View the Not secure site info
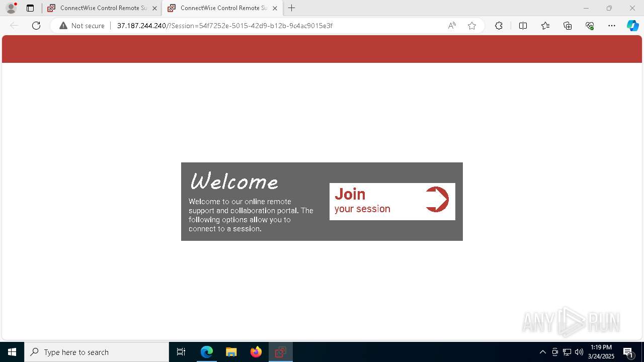Image resolution: width=644 pixels, height=362 pixels. 82,26
